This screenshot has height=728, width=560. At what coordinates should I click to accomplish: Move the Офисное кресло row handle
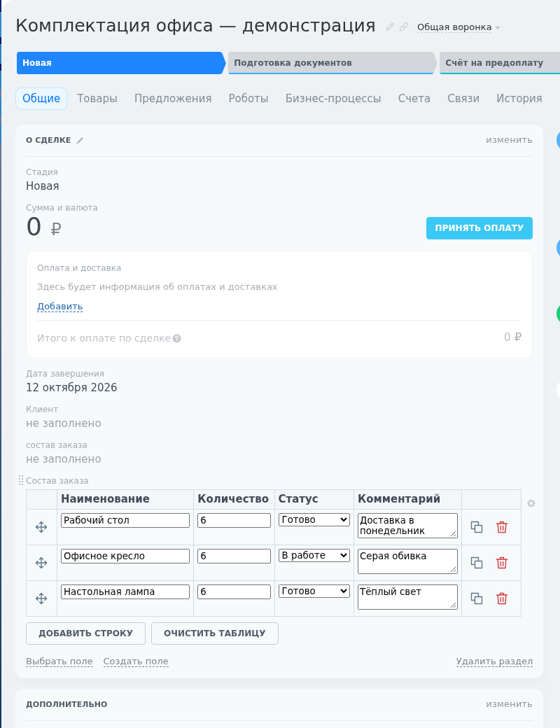click(41, 563)
